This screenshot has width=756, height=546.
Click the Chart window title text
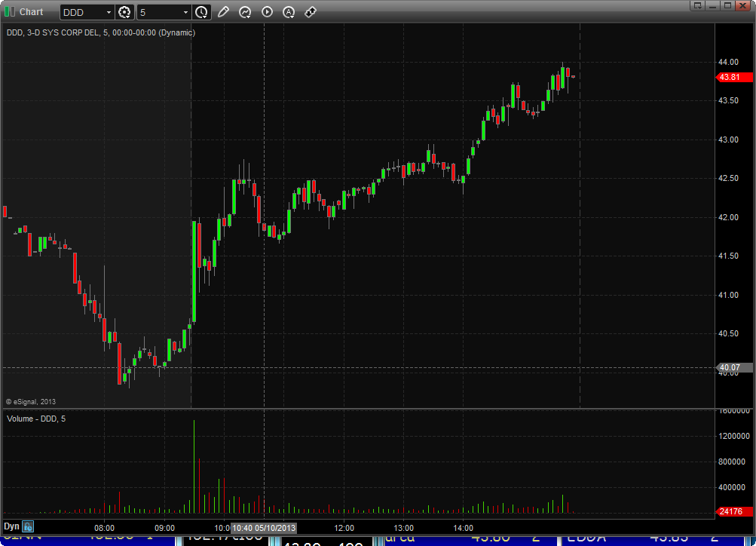(x=32, y=11)
